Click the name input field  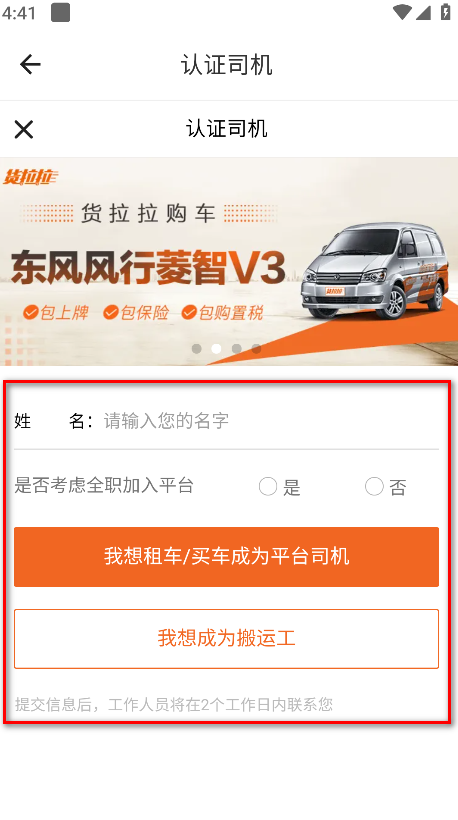(x=270, y=420)
